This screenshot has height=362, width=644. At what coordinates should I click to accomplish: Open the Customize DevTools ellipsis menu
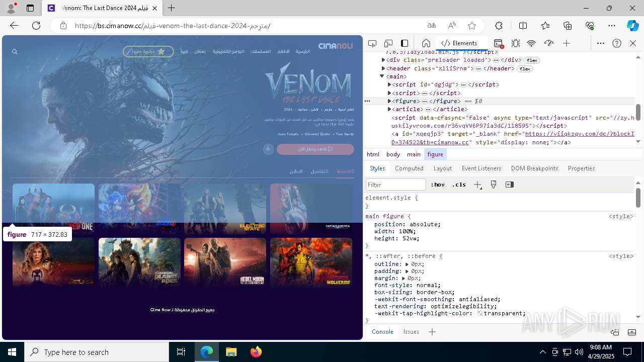click(601, 43)
